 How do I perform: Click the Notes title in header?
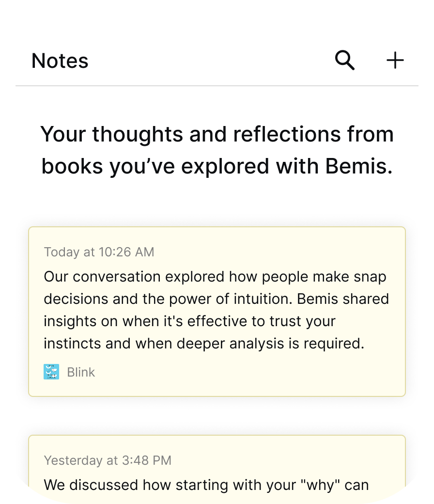pos(60,61)
